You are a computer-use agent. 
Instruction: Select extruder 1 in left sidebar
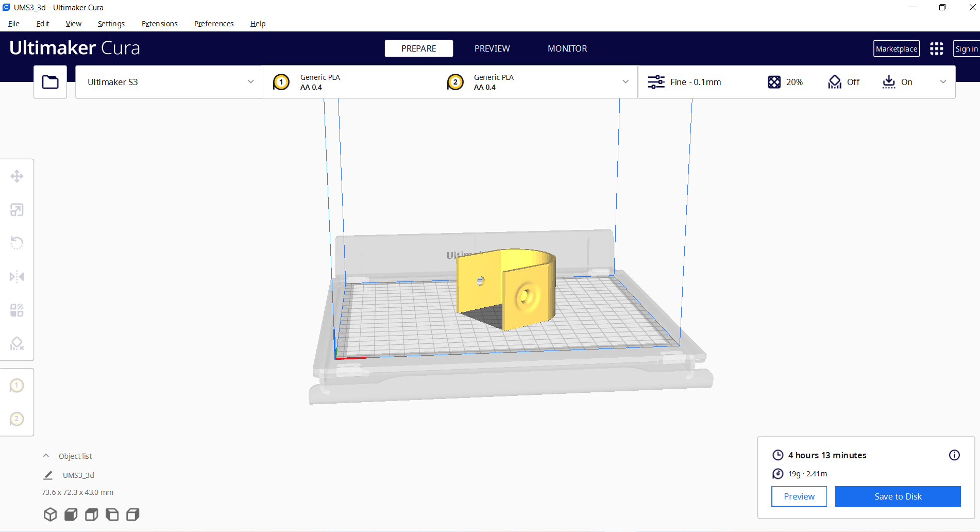click(17, 386)
